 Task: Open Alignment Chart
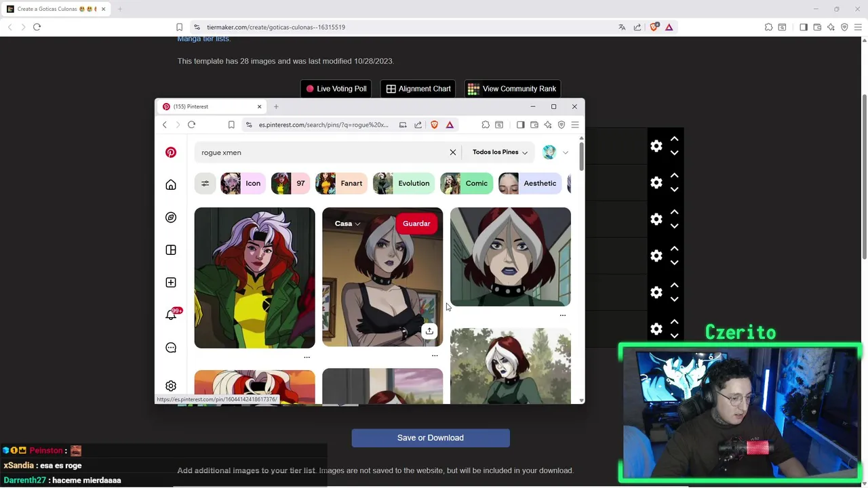(x=418, y=89)
